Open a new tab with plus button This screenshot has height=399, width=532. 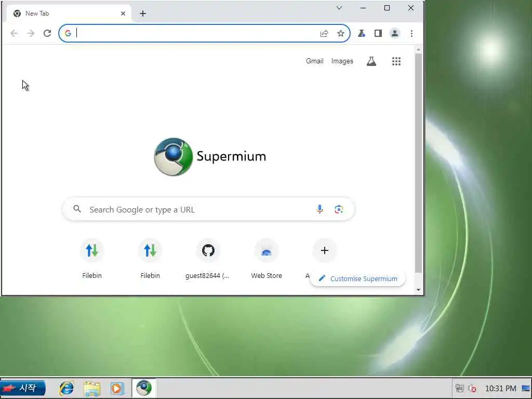tap(143, 14)
